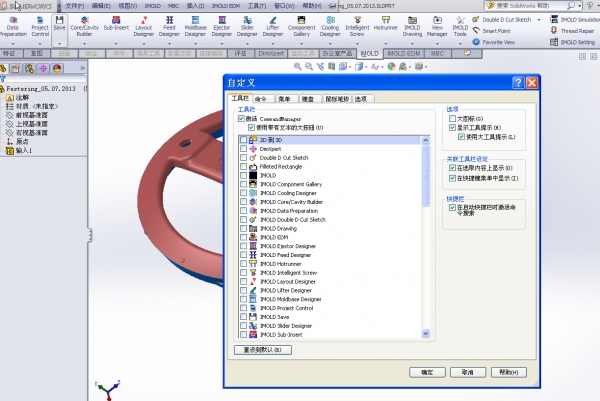
Task: Open the Component Gallery
Action: pyautogui.click(x=302, y=26)
